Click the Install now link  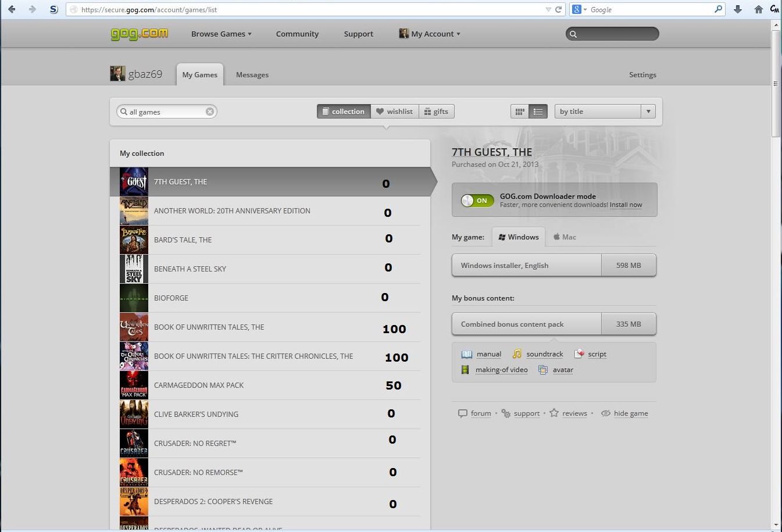(626, 205)
